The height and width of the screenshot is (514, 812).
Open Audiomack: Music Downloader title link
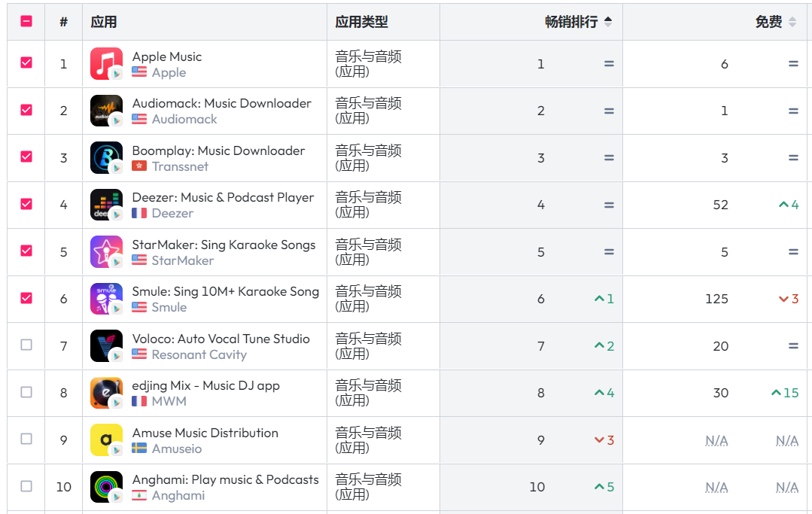[222, 103]
